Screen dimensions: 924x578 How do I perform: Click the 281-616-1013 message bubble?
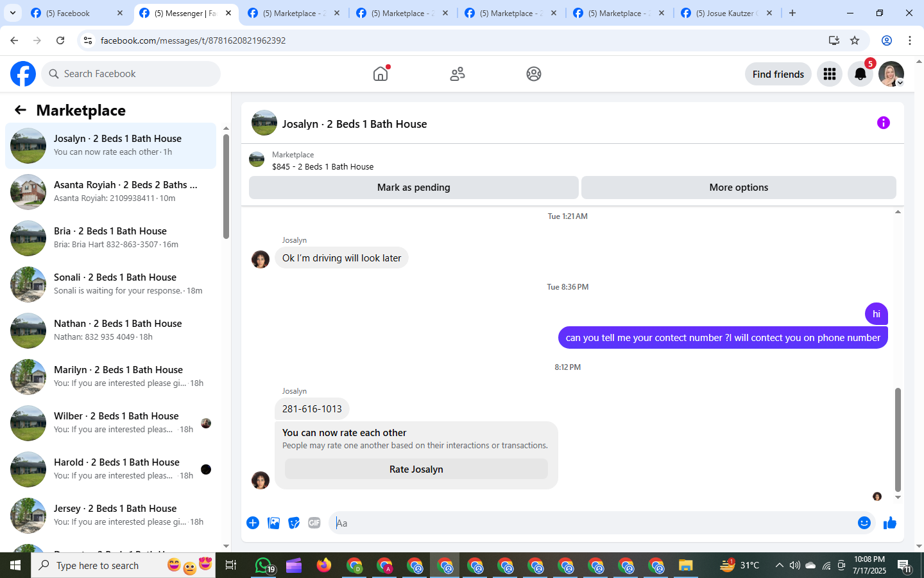(x=312, y=409)
